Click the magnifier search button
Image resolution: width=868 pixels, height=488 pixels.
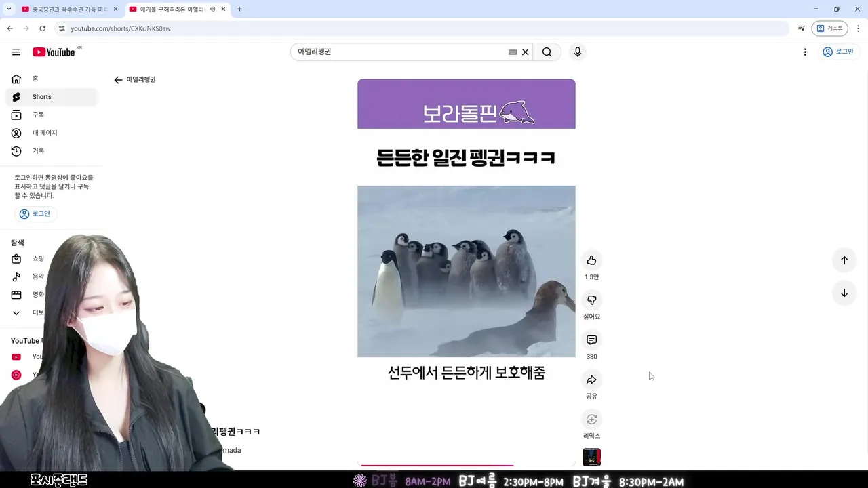click(547, 52)
